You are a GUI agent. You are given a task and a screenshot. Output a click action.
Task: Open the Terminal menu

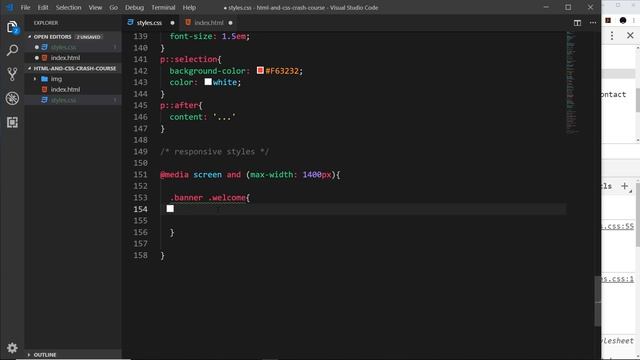163,7
